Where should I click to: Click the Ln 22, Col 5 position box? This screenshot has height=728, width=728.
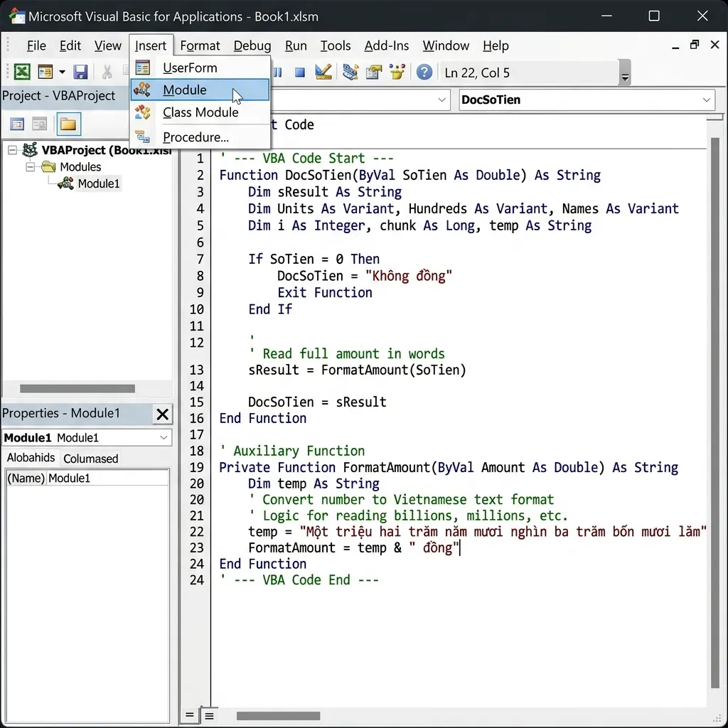529,73
